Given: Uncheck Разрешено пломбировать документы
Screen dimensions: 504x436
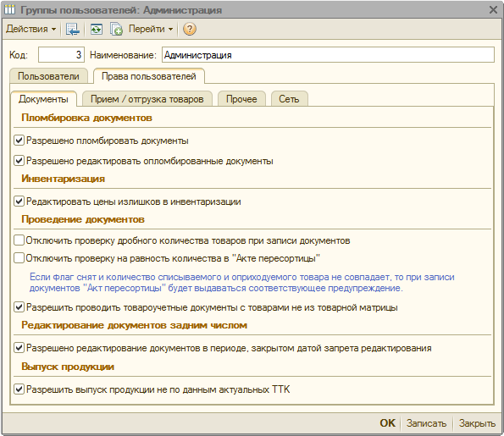Looking at the screenshot, I should coord(19,141).
